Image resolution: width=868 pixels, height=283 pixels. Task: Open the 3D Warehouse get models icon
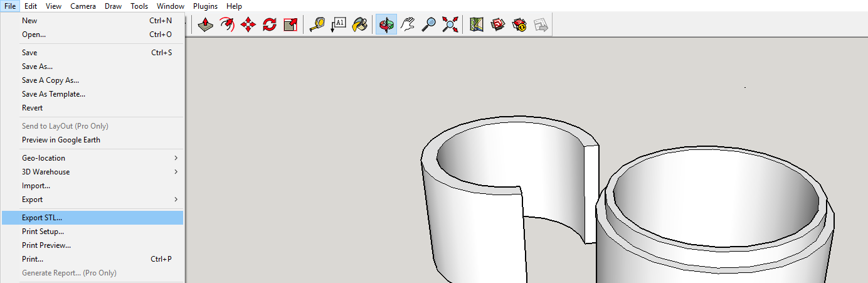[x=498, y=25]
